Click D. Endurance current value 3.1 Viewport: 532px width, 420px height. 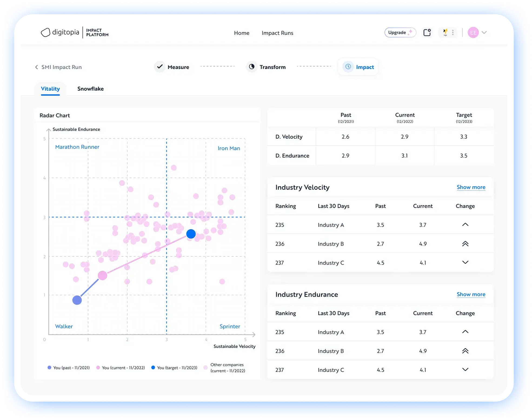(404, 156)
